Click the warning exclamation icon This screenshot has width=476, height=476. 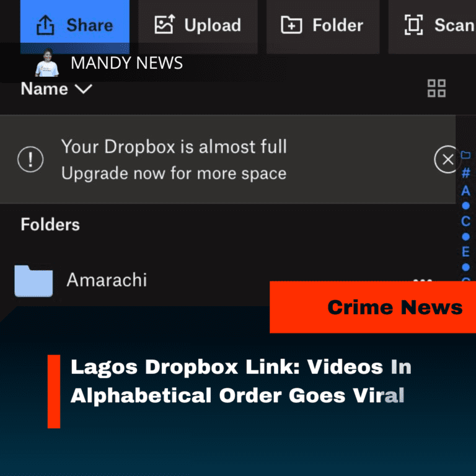tap(30, 159)
